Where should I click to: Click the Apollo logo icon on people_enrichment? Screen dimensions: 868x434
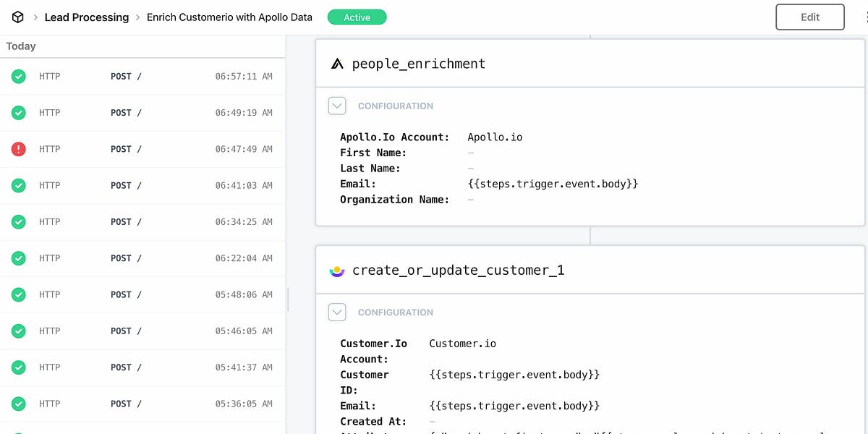(x=337, y=64)
